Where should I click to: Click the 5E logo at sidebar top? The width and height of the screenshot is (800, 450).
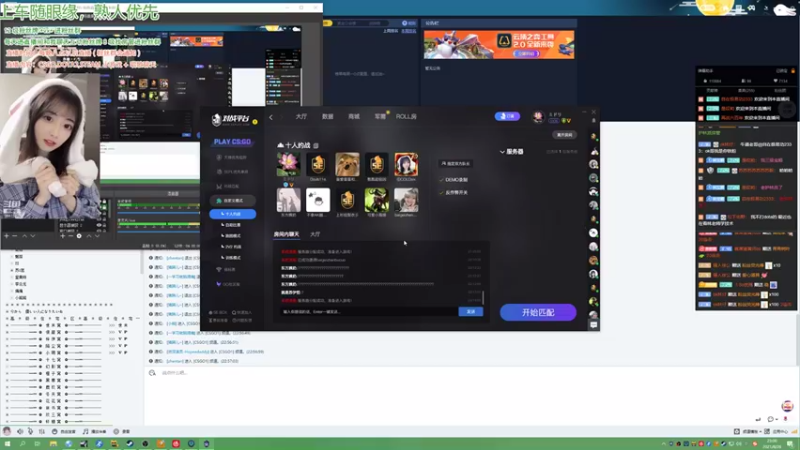point(230,120)
